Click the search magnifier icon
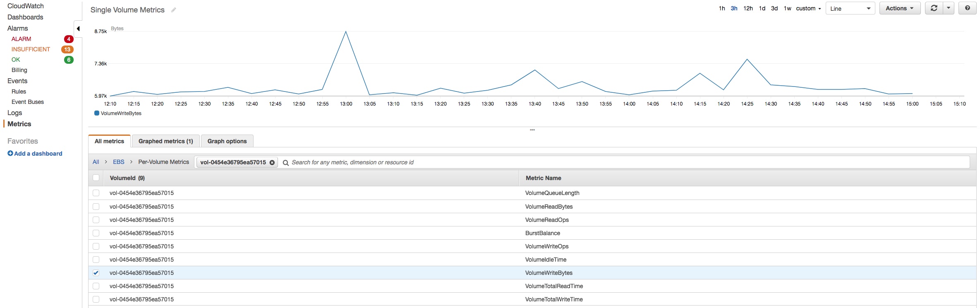This screenshot has width=980, height=308. click(x=285, y=163)
